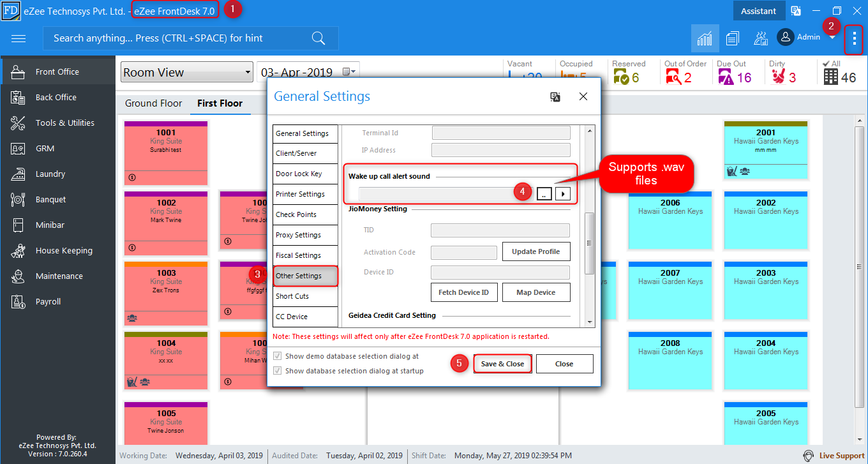This screenshot has height=464, width=868.
Task: Click scroll up arrow in settings panel
Action: point(590,130)
